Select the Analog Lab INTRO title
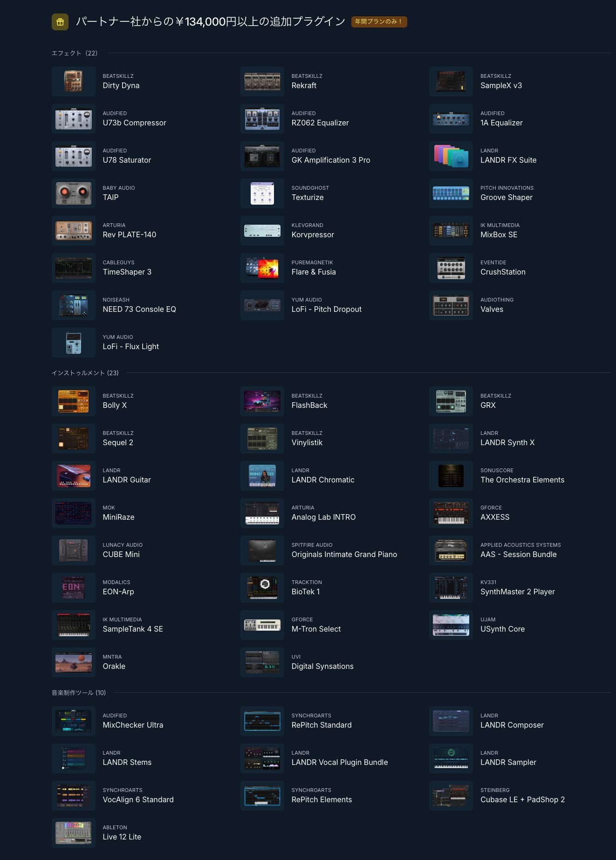 click(323, 517)
